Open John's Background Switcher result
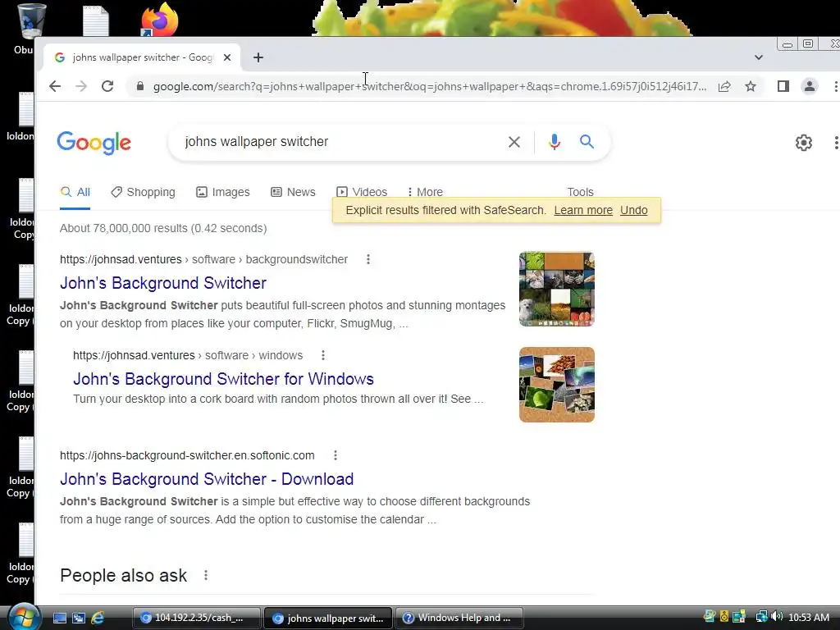840x630 pixels. [163, 283]
